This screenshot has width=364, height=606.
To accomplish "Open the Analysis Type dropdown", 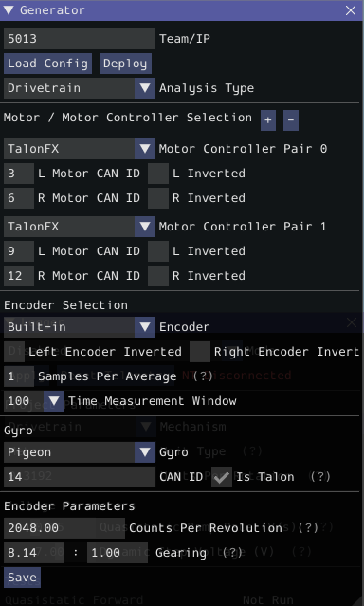I will click(x=80, y=88).
